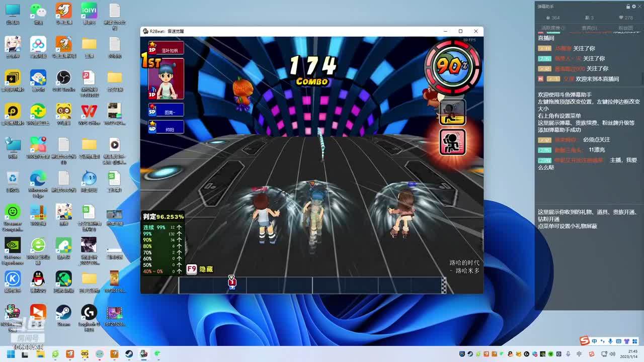This screenshot has width=644, height=362.
Task: Launch GeForce Experience from desktop
Action: tap(13, 246)
